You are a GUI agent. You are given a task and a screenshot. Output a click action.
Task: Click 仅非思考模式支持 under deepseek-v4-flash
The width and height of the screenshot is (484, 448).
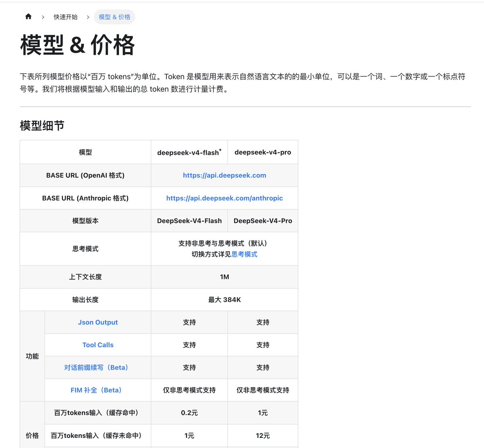point(189,390)
